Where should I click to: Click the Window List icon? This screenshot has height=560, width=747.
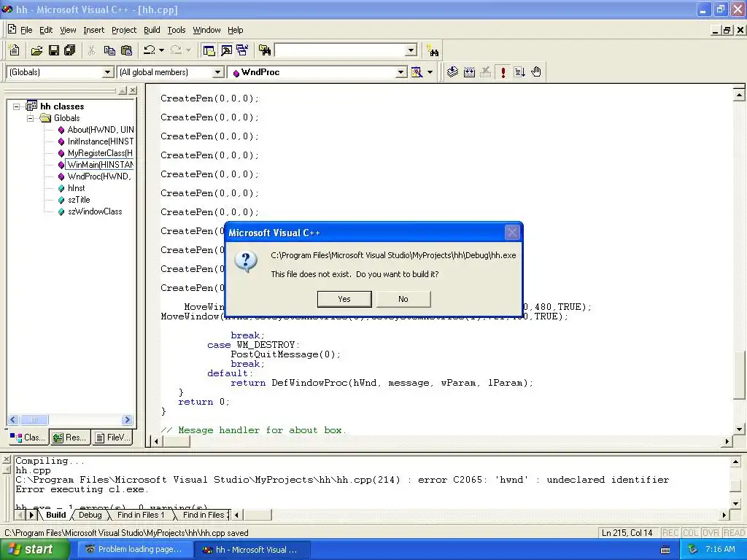coord(242,50)
